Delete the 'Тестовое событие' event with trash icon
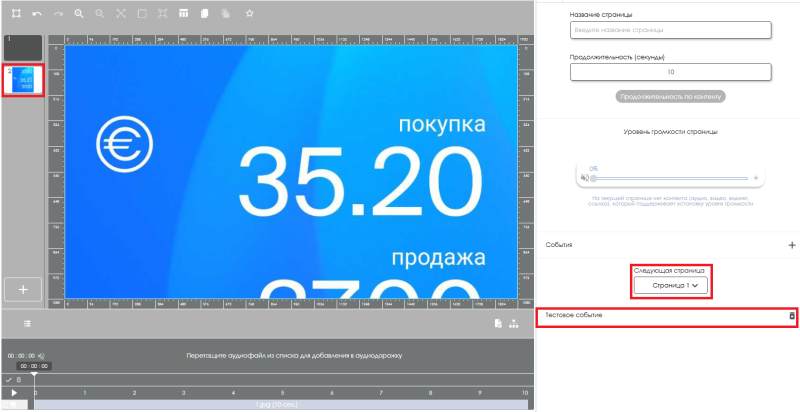This screenshot has height=412, width=800. click(792, 316)
